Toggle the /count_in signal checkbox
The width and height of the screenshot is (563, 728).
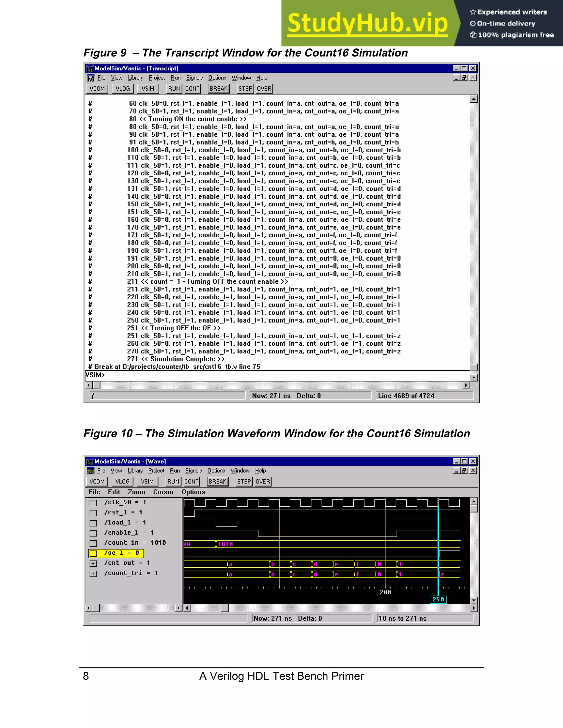[93, 543]
